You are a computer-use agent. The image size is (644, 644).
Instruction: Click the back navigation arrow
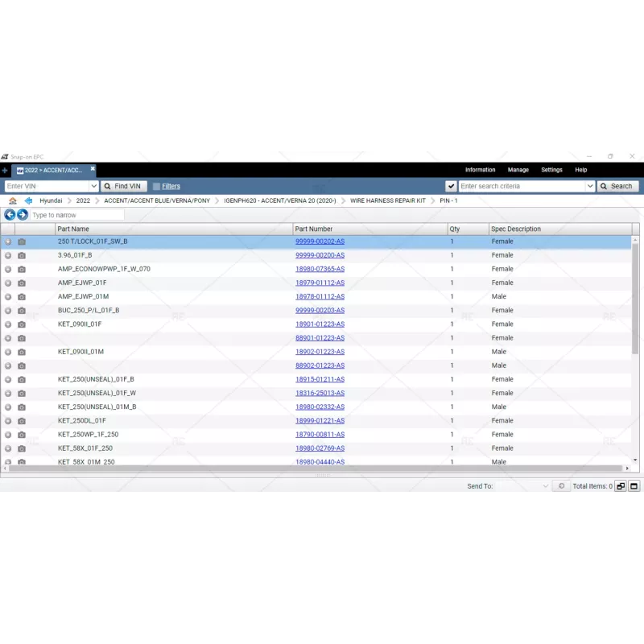click(x=10, y=214)
